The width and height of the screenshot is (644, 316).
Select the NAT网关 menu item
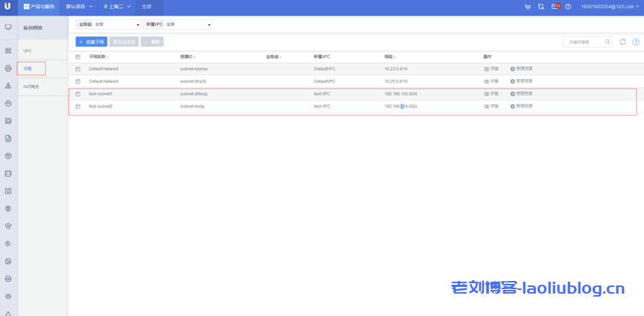pyautogui.click(x=31, y=86)
